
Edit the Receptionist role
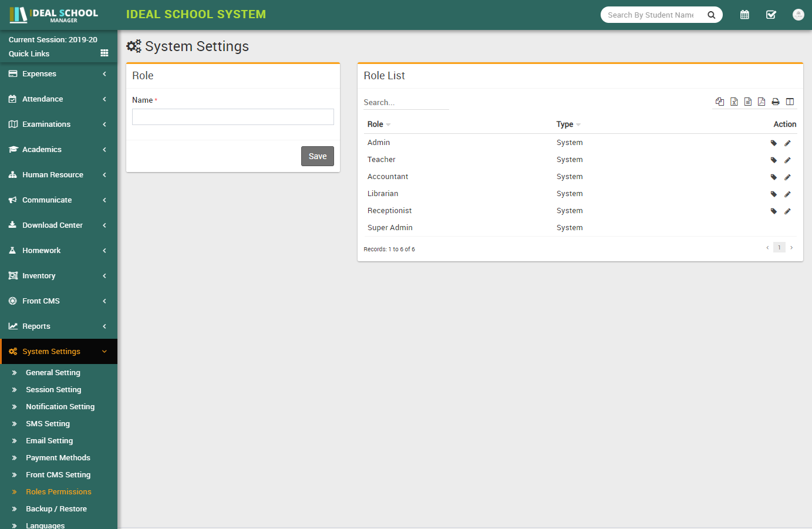click(787, 211)
